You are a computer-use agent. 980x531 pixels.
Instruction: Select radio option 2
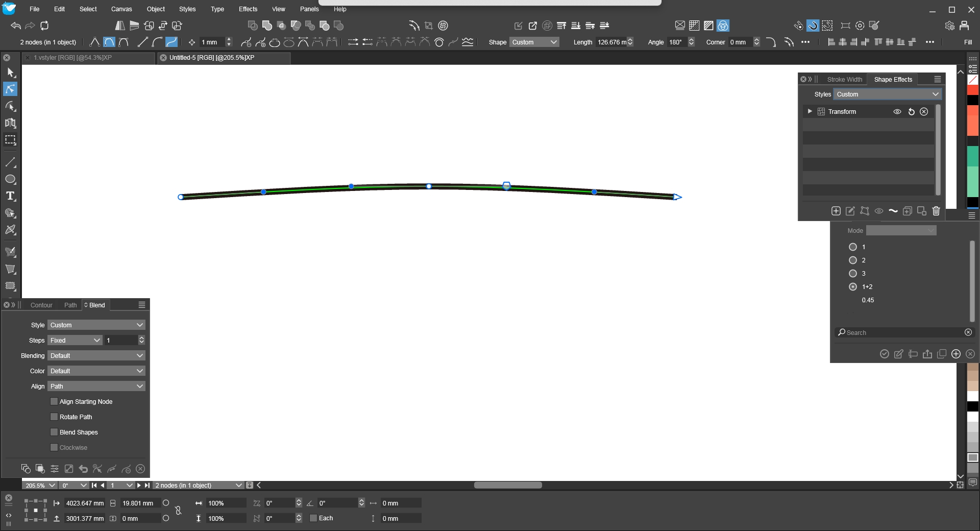coord(852,260)
